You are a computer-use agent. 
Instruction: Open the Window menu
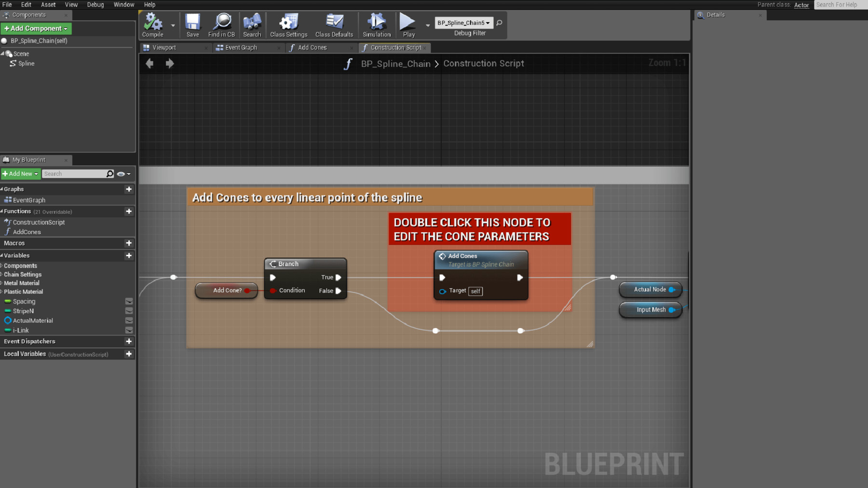pyautogui.click(x=124, y=4)
